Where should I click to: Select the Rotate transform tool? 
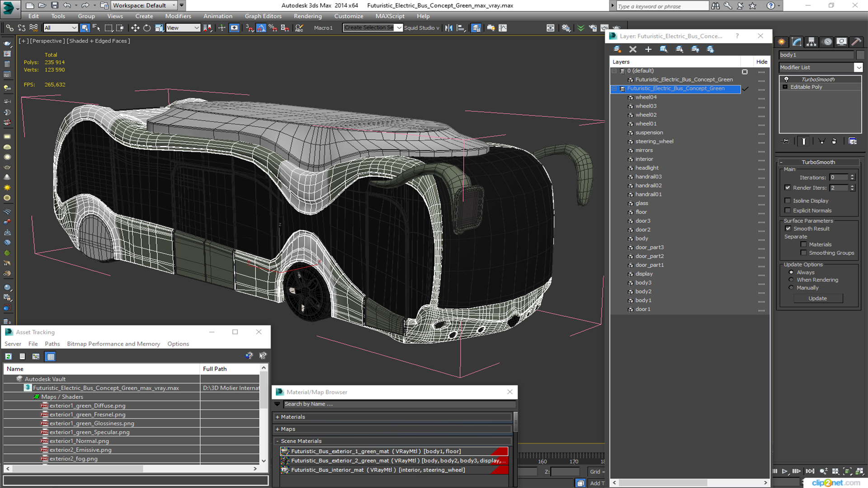pyautogui.click(x=147, y=28)
